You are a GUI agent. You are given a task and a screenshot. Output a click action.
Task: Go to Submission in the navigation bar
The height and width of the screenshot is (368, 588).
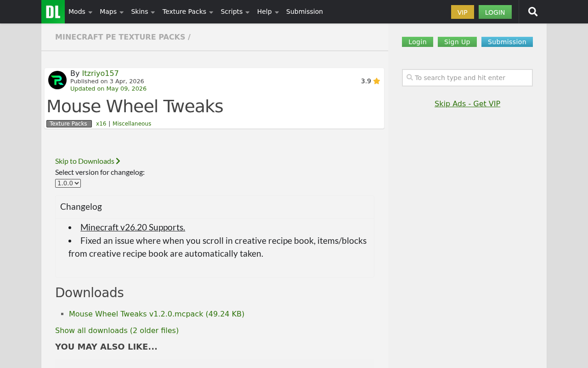tap(305, 12)
